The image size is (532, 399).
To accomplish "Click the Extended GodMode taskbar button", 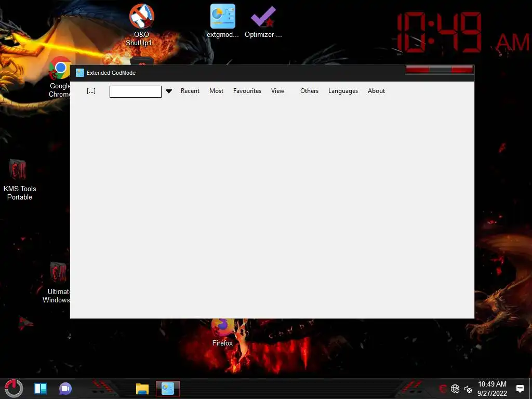I will click(x=168, y=389).
